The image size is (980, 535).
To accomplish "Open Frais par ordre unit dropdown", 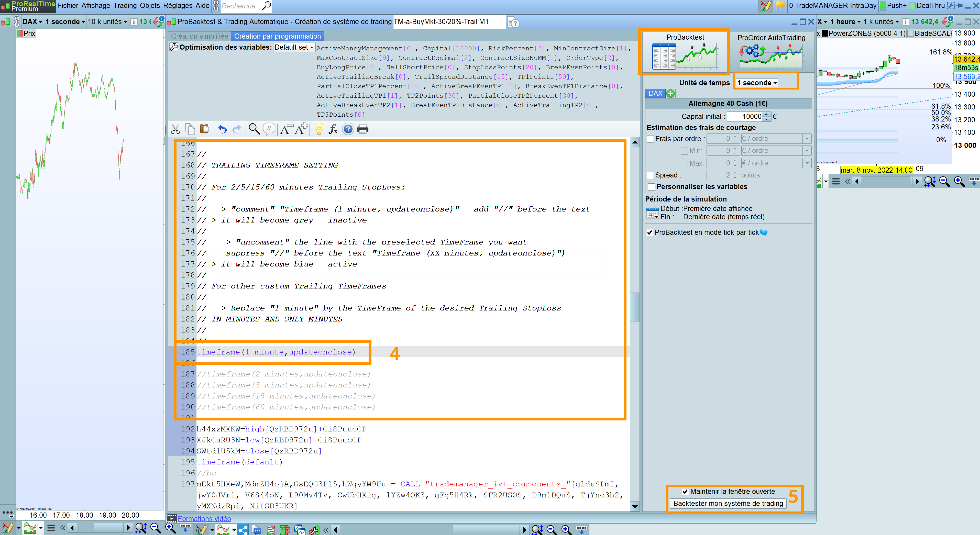I will 807,139.
